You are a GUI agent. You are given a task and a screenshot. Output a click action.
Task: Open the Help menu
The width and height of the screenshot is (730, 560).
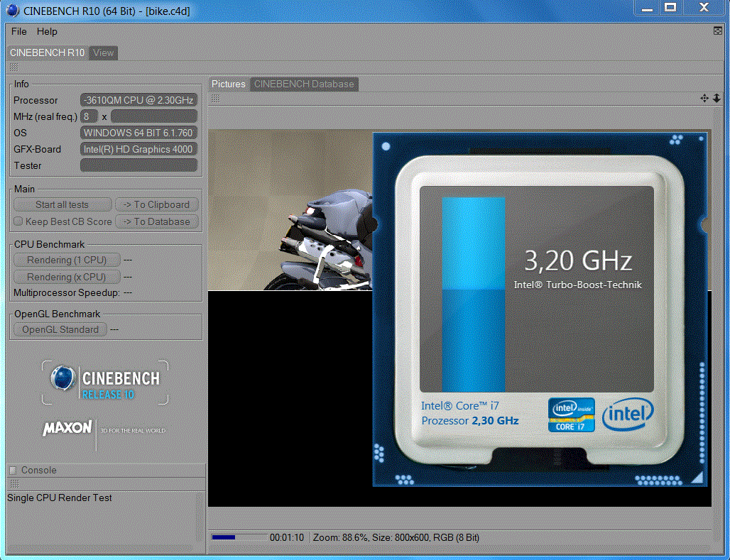(x=47, y=32)
